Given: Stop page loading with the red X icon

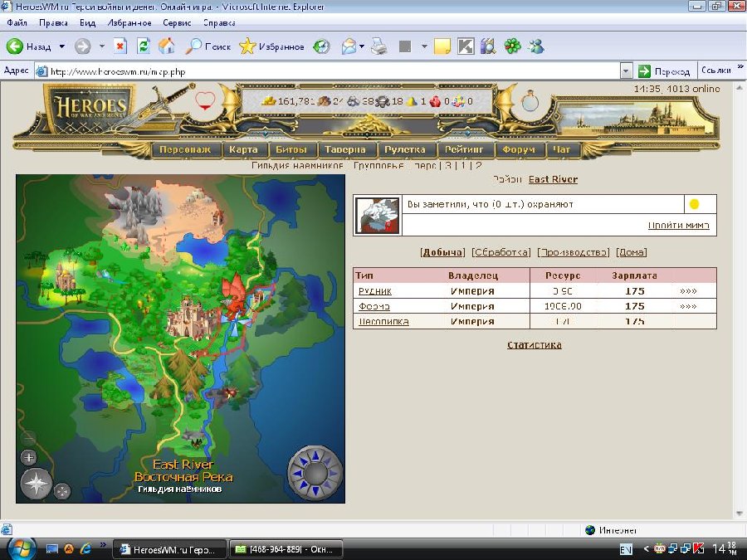Looking at the screenshot, I should point(120,46).
